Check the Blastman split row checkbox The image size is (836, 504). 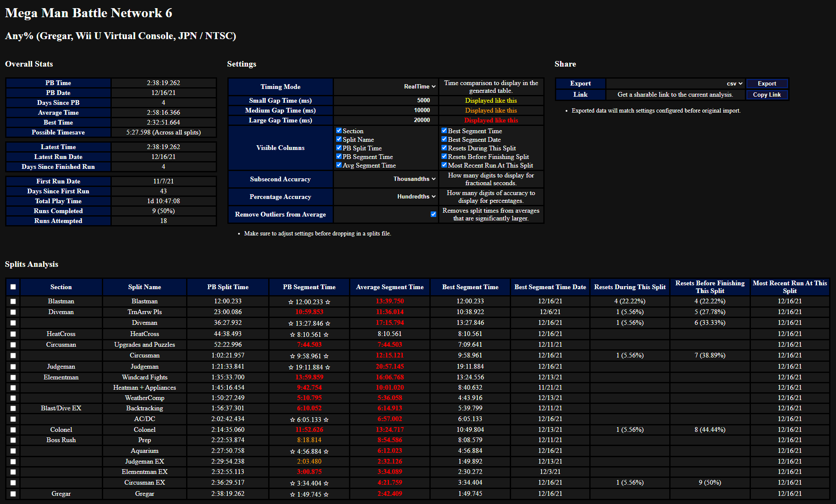tap(13, 301)
